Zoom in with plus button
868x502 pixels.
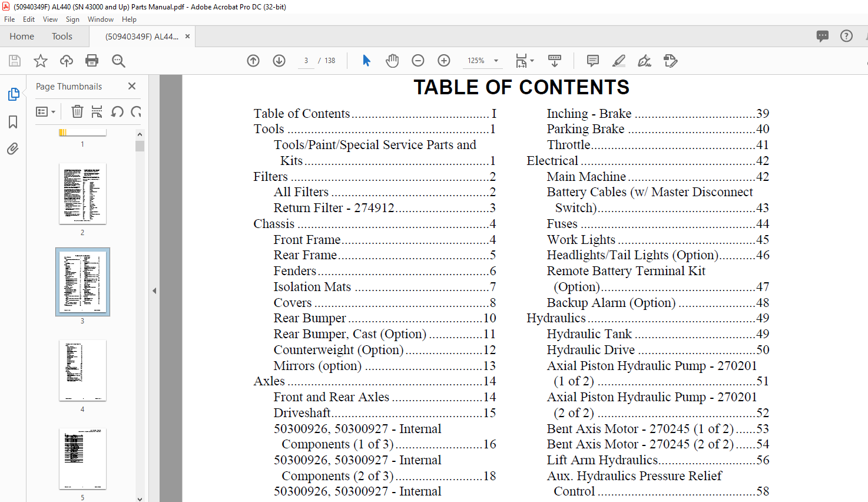pyautogui.click(x=444, y=61)
